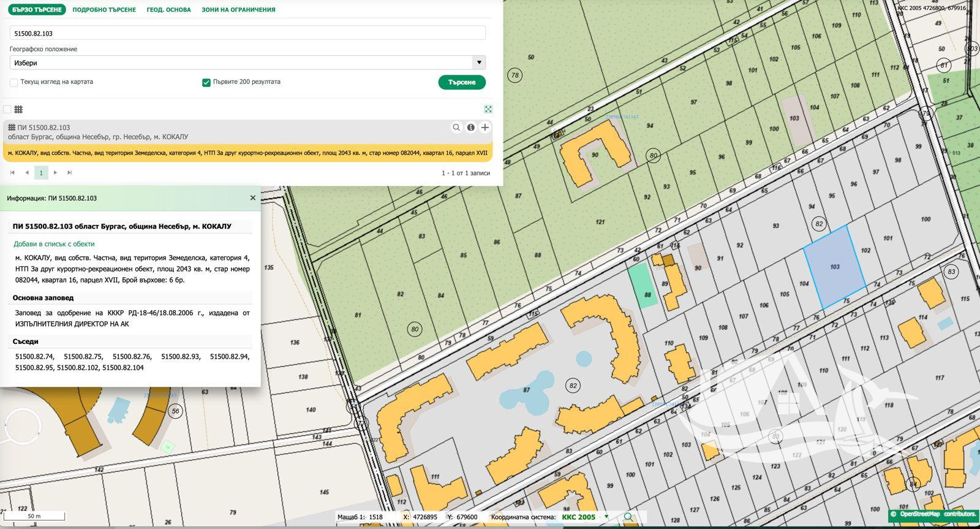Click parcel 121 on the map
This screenshot has width=980, height=529.
point(600,222)
